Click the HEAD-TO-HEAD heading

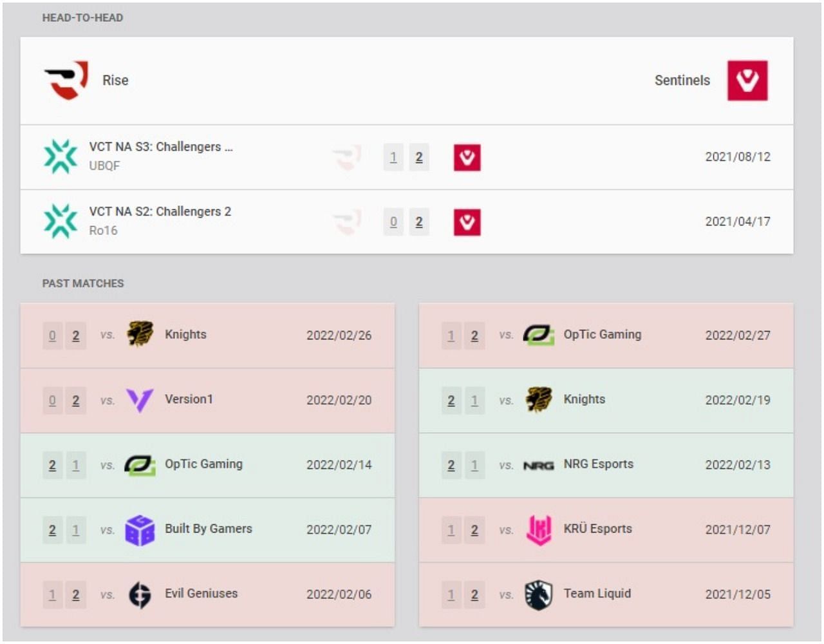coord(82,18)
